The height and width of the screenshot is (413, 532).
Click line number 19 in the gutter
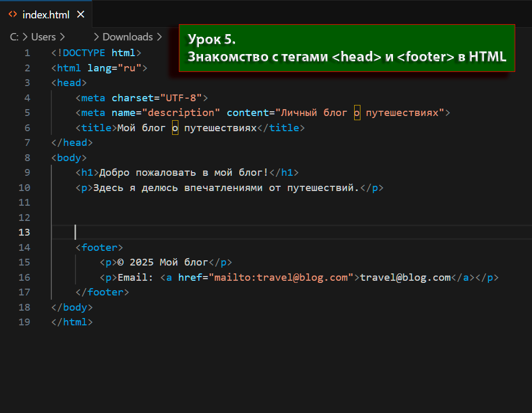click(x=24, y=322)
